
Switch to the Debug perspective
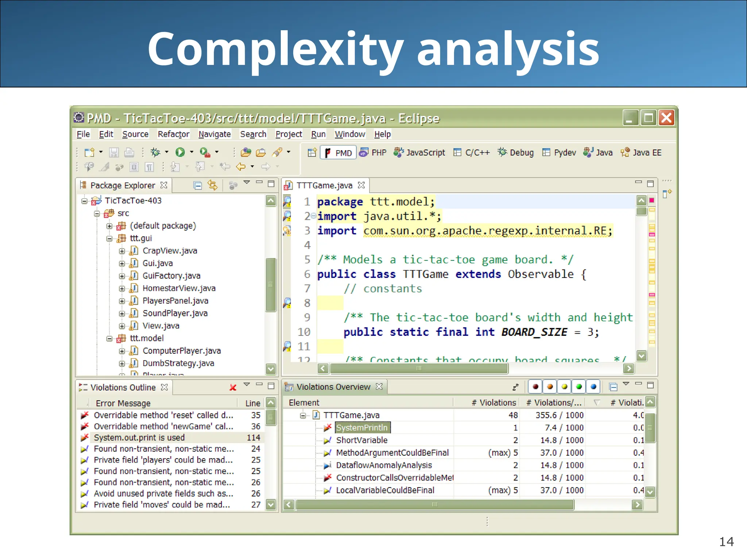click(516, 152)
